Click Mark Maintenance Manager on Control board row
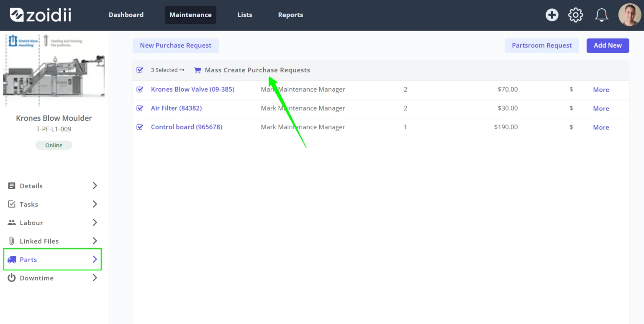This screenshot has width=644, height=324. 303,127
